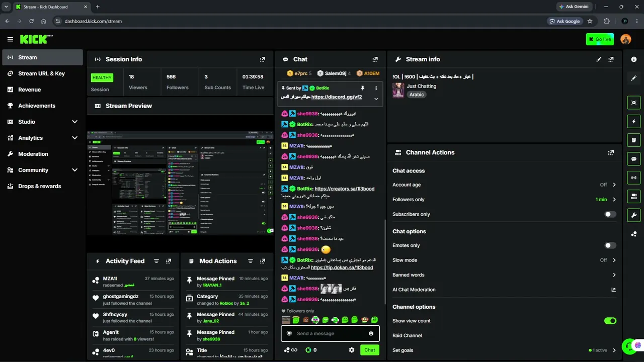Pop out the Activity Feed panel

tap(169, 261)
